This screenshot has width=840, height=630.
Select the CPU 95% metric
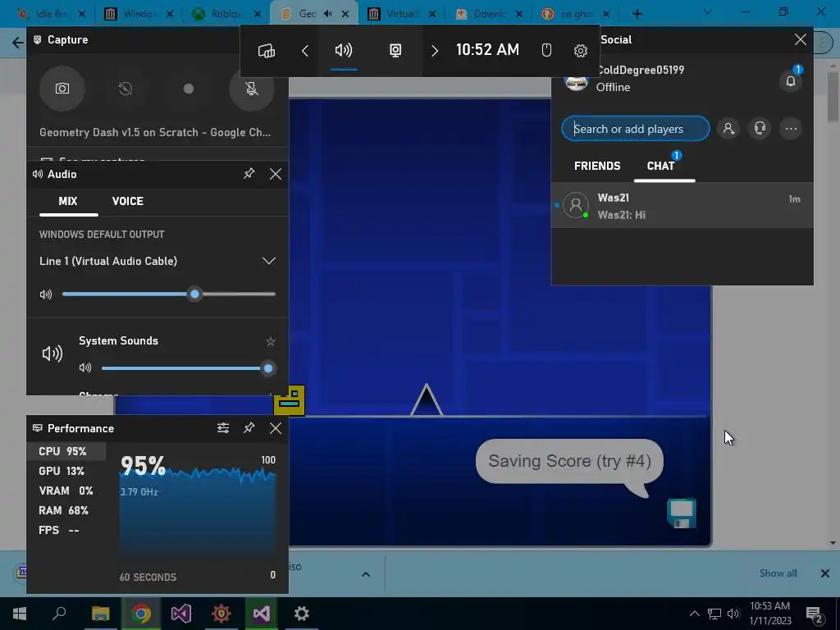[66, 451]
